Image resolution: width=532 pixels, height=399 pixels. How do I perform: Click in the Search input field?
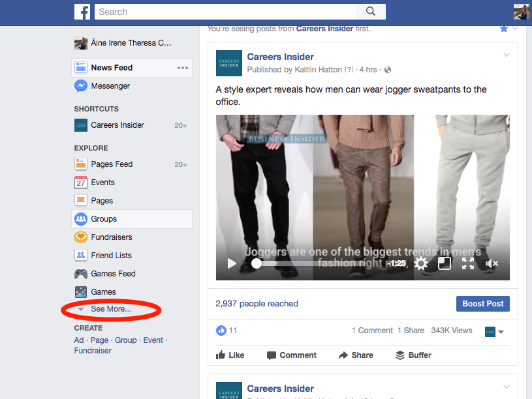pyautogui.click(x=225, y=12)
